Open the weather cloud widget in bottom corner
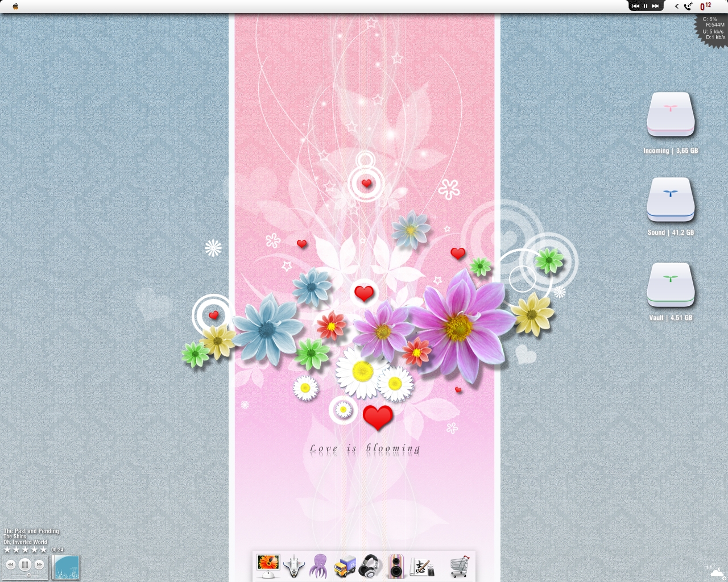The image size is (728, 582). click(x=715, y=572)
